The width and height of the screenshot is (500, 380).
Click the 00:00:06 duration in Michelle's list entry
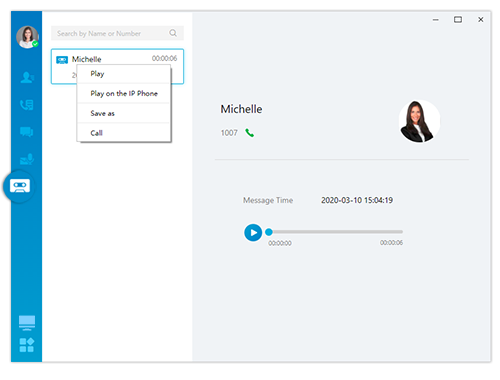164,59
